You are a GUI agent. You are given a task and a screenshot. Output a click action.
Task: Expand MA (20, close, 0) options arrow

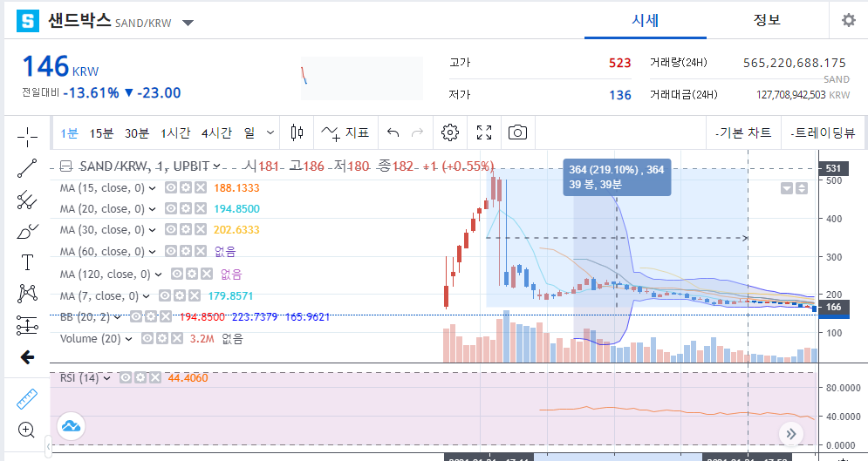point(153,209)
